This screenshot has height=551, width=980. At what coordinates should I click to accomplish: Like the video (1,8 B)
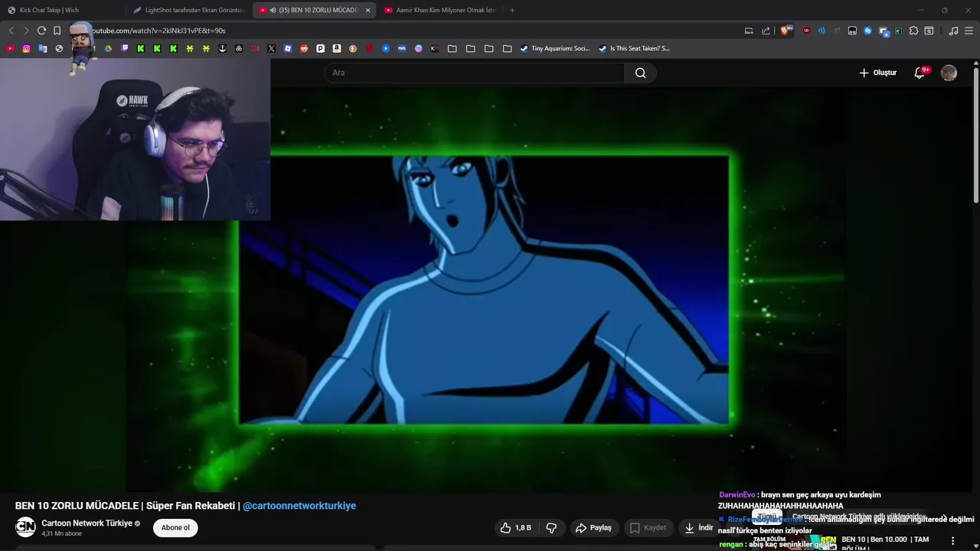point(515,527)
